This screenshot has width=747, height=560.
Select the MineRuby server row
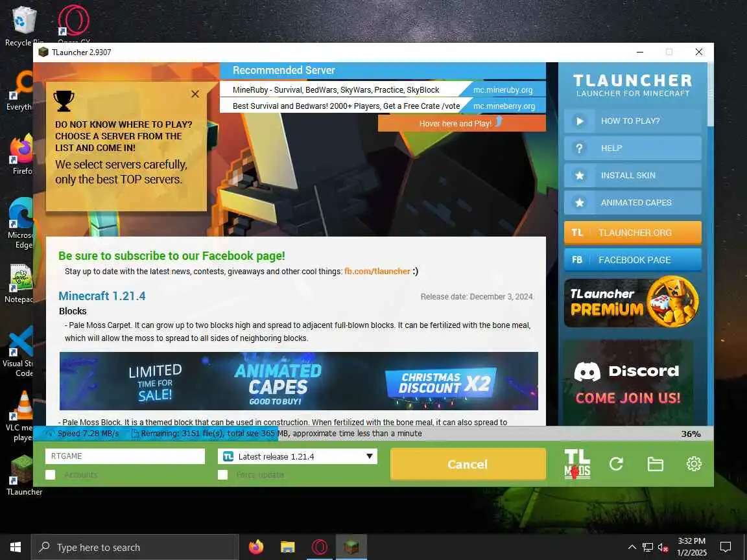tap(383, 89)
